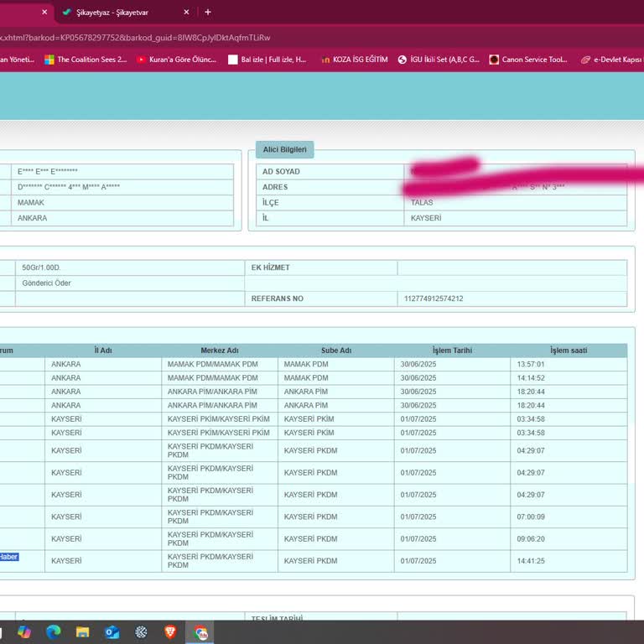Click MAMAK PDM branch in 13:57:01 row

(x=306, y=364)
